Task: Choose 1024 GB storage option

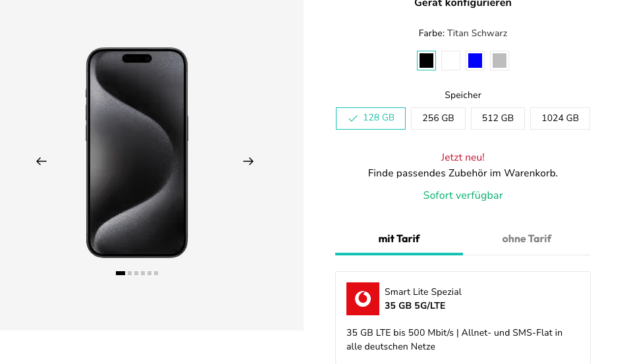Action: 560,118
